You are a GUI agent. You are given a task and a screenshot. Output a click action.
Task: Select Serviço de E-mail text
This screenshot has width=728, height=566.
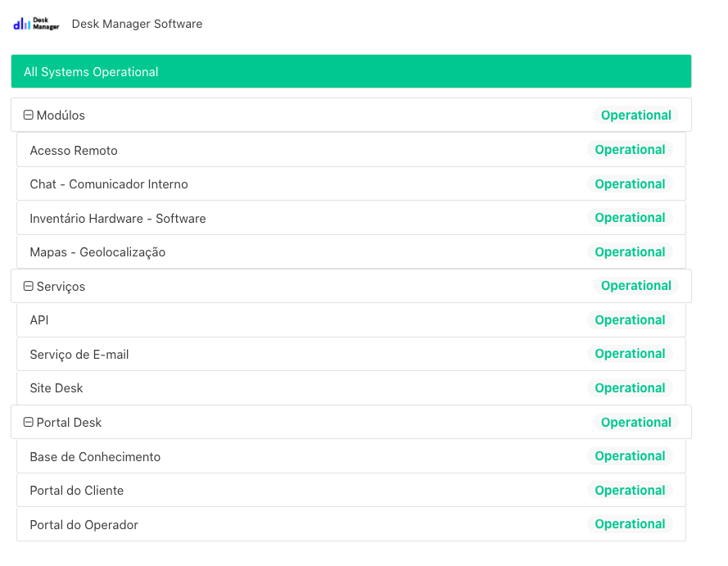(79, 355)
